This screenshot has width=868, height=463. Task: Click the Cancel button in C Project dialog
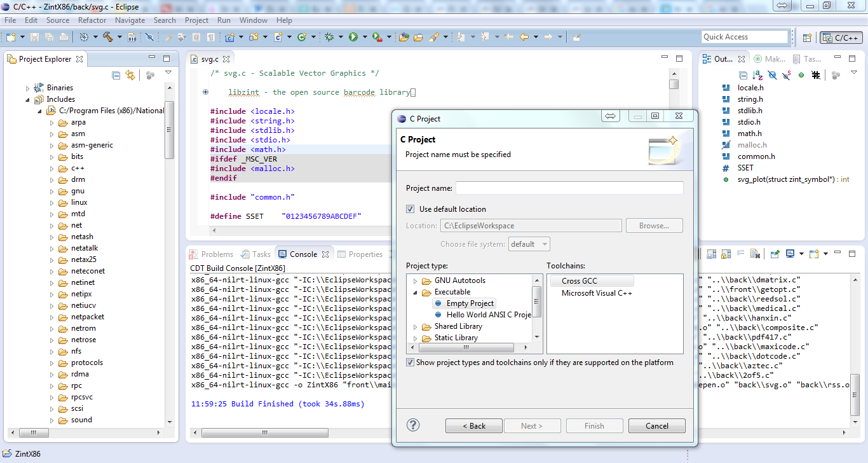(x=656, y=426)
